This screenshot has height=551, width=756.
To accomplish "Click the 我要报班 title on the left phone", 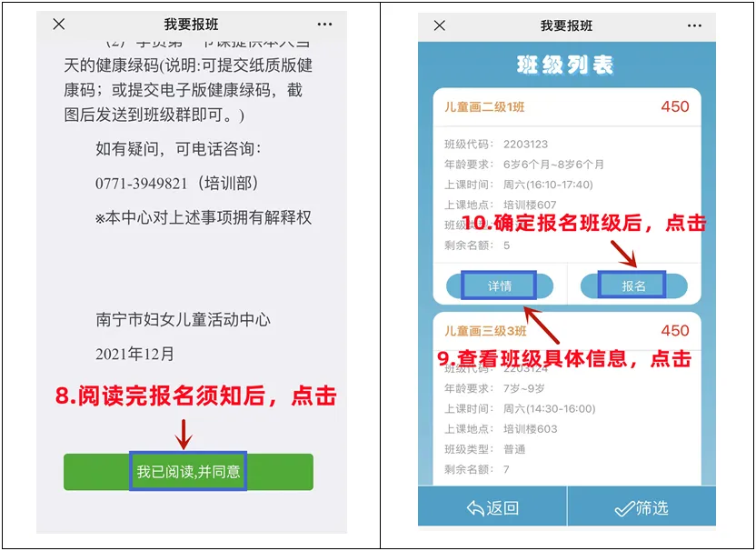I will click(x=192, y=25).
